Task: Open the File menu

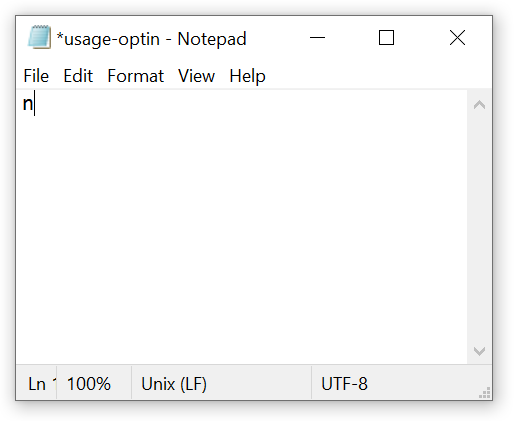Action: click(x=36, y=76)
